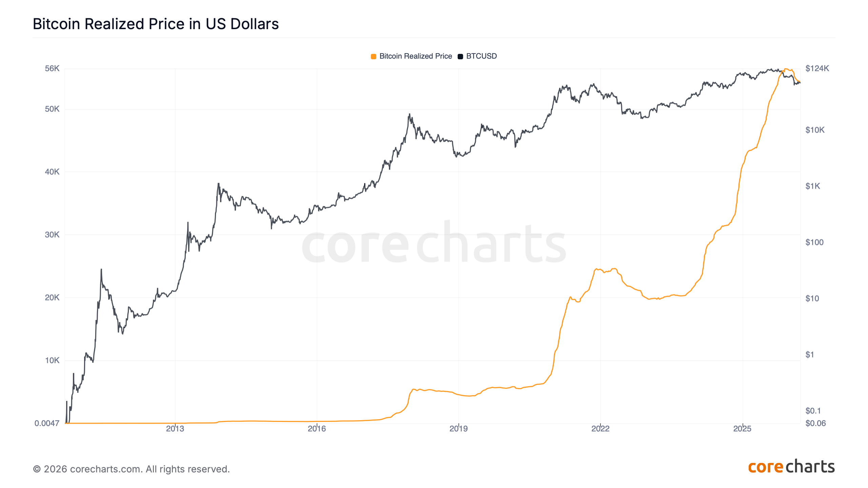Select the 2019 x-axis year label
The image size is (868, 488).
(x=458, y=429)
